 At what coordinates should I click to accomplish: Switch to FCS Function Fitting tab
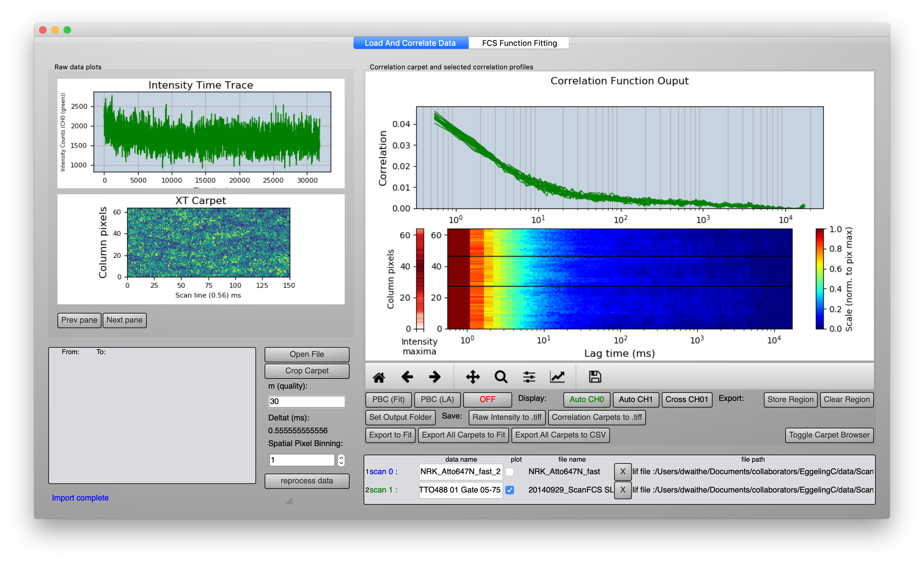519,43
